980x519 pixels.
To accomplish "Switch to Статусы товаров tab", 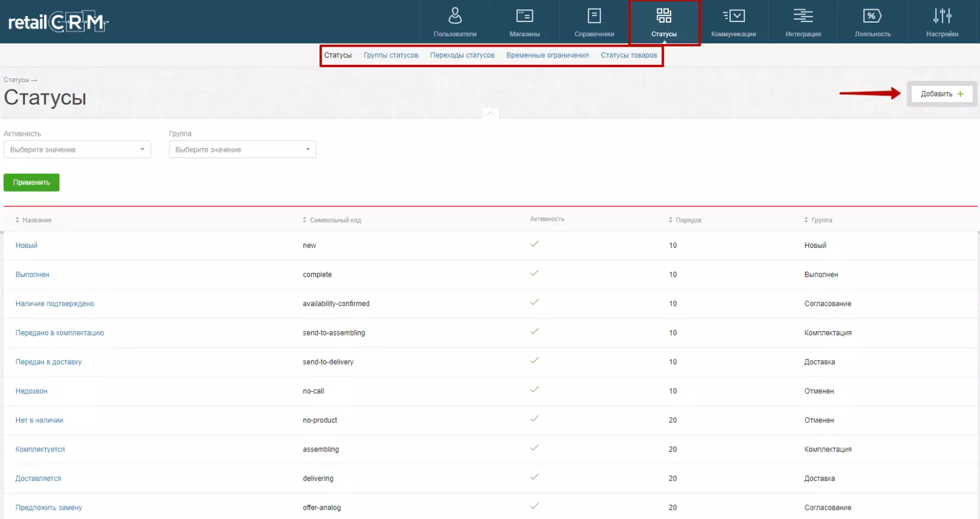I will 629,55.
